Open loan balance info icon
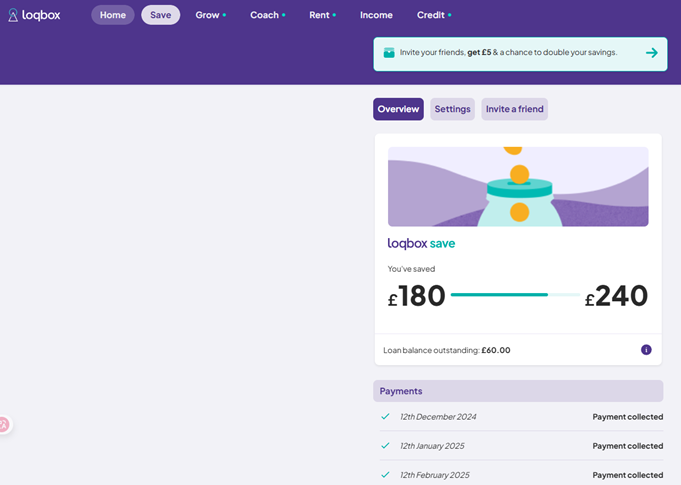 646,350
